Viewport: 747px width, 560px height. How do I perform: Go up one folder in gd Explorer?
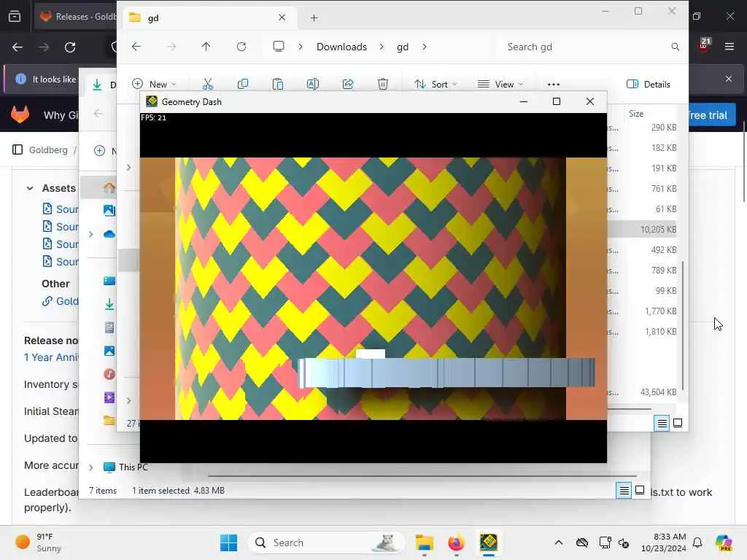(206, 47)
